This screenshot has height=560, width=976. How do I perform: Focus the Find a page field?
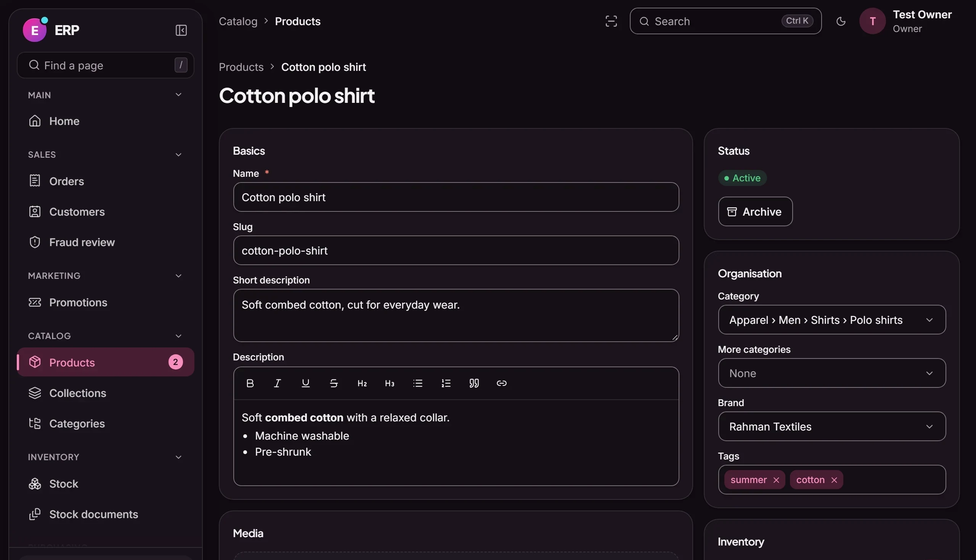tap(106, 66)
